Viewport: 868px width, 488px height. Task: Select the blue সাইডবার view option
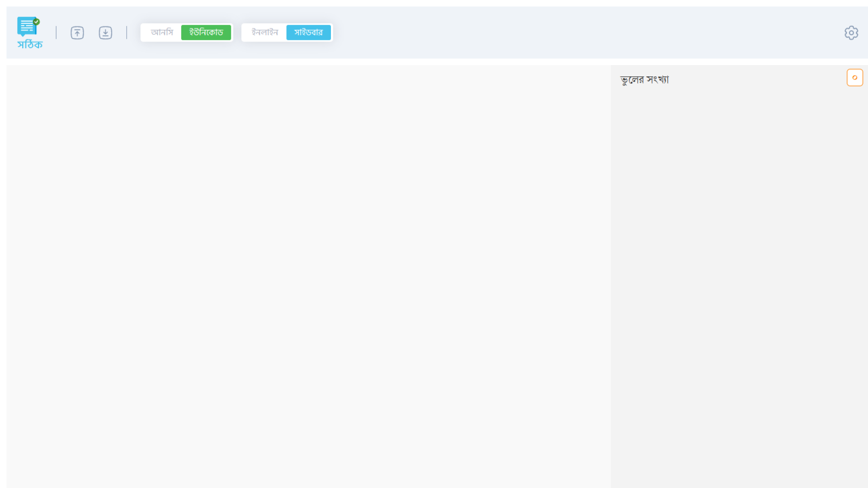[308, 33]
